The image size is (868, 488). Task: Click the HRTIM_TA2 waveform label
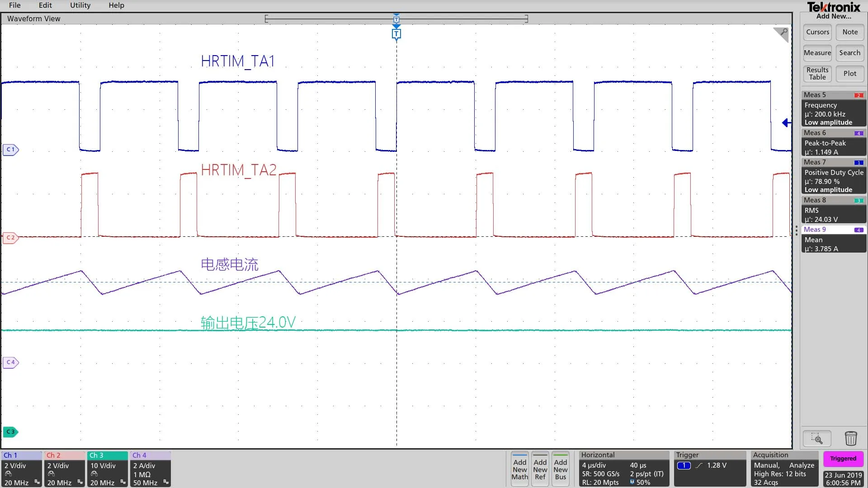pyautogui.click(x=239, y=170)
